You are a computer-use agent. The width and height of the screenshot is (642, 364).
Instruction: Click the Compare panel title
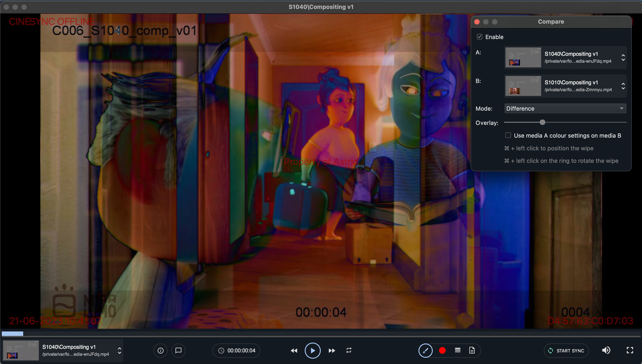pyautogui.click(x=551, y=21)
